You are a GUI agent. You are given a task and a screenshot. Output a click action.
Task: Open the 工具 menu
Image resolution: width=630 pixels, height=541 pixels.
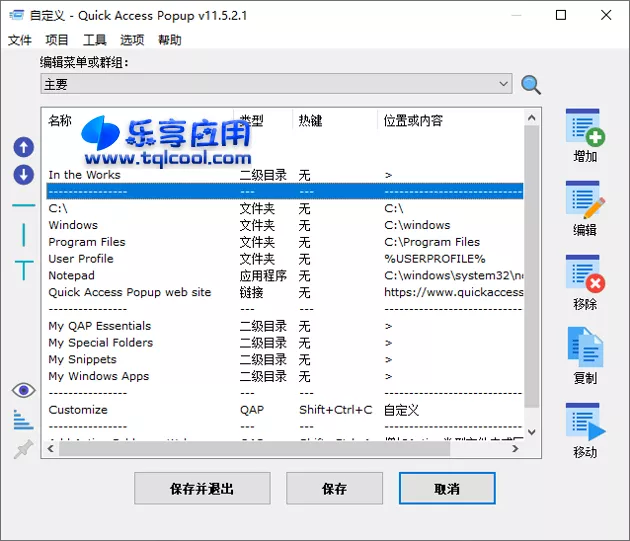click(94, 40)
